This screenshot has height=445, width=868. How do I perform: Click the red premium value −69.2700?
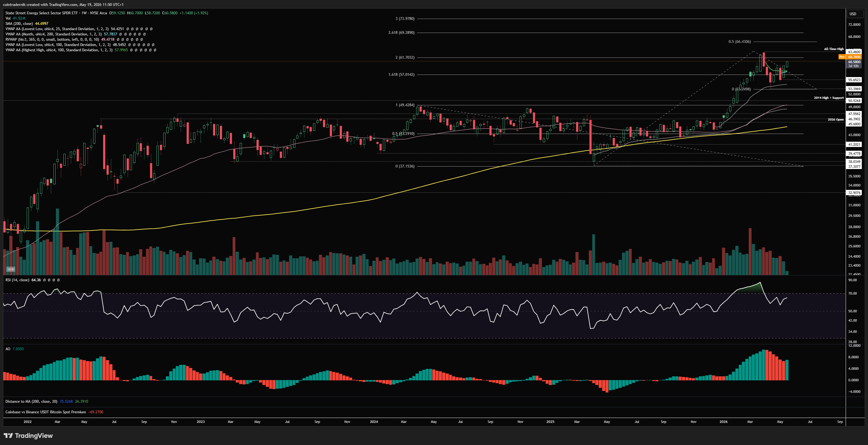(96, 412)
